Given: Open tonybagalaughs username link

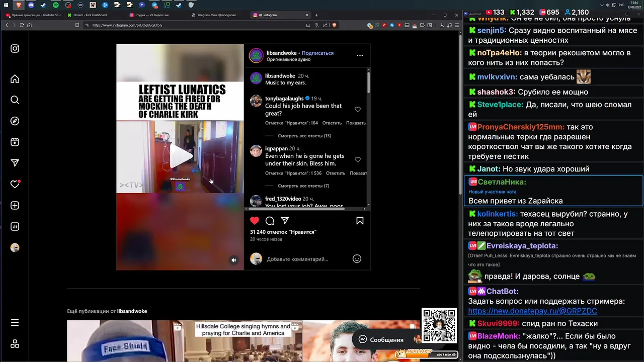Looking at the screenshot, I should 284,99.
